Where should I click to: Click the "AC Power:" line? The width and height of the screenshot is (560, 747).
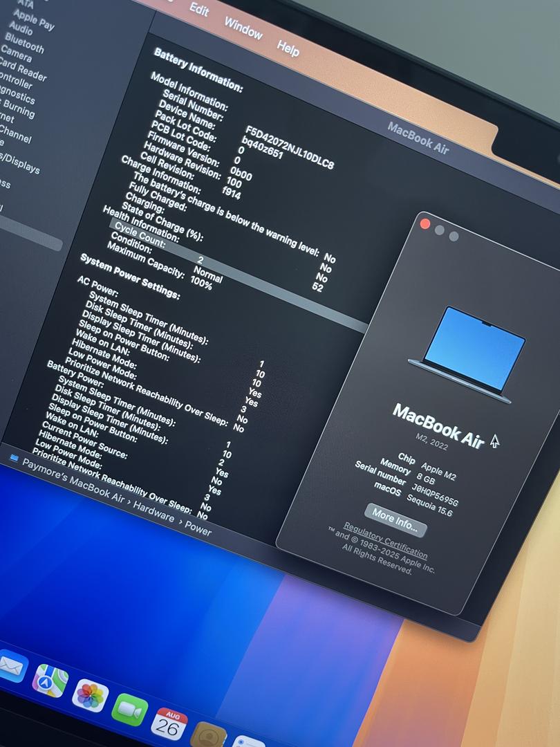click(97, 287)
